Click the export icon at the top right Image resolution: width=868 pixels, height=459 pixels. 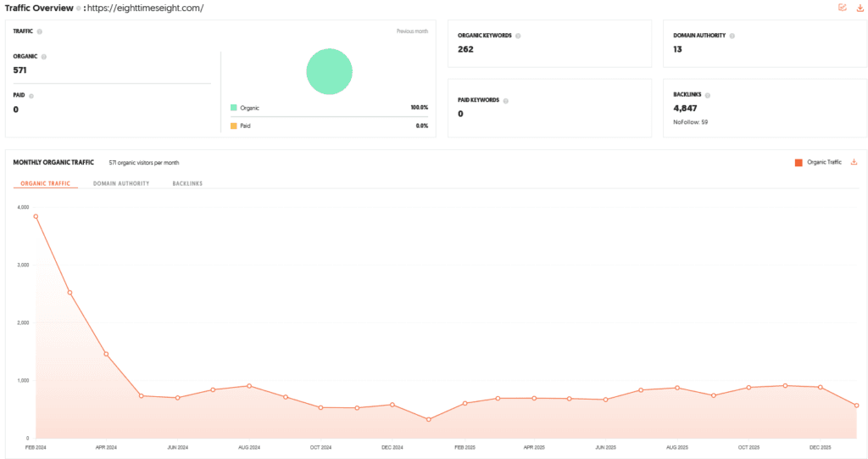[x=843, y=8]
